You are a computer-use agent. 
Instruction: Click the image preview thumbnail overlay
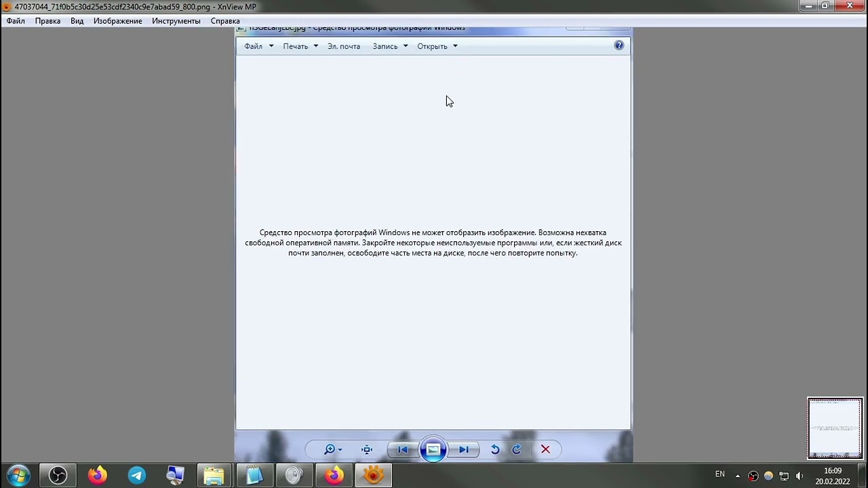click(835, 428)
